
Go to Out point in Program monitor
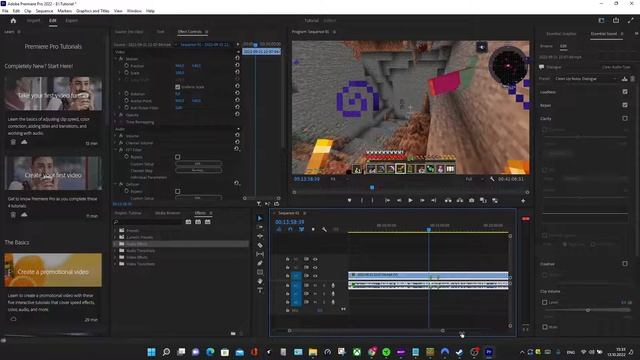pyautogui.click(x=433, y=200)
